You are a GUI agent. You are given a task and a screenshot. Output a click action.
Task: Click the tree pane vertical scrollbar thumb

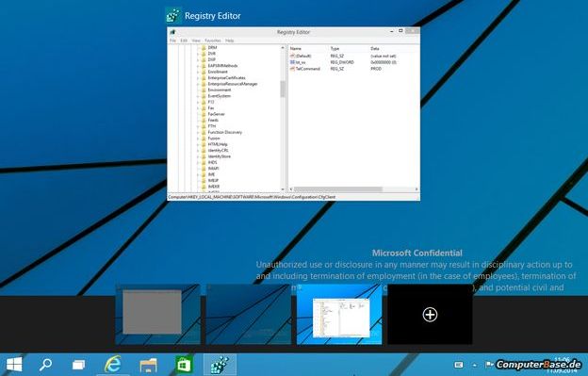point(283,89)
